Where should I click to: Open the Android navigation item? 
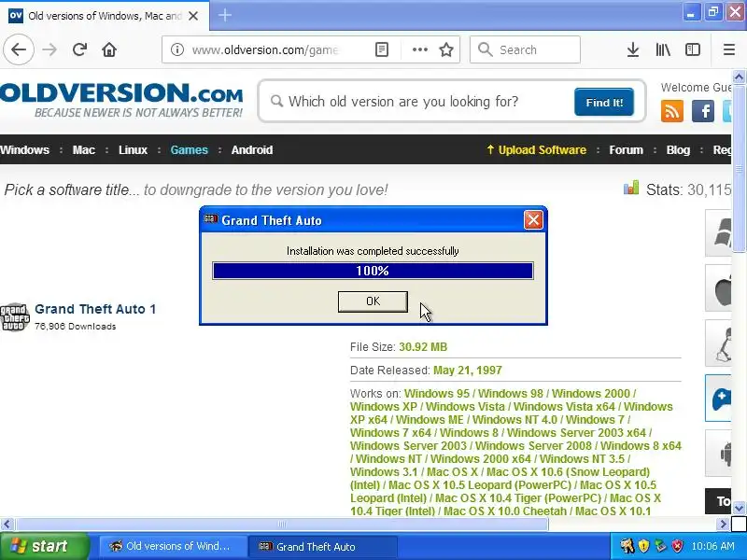click(x=252, y=150)
